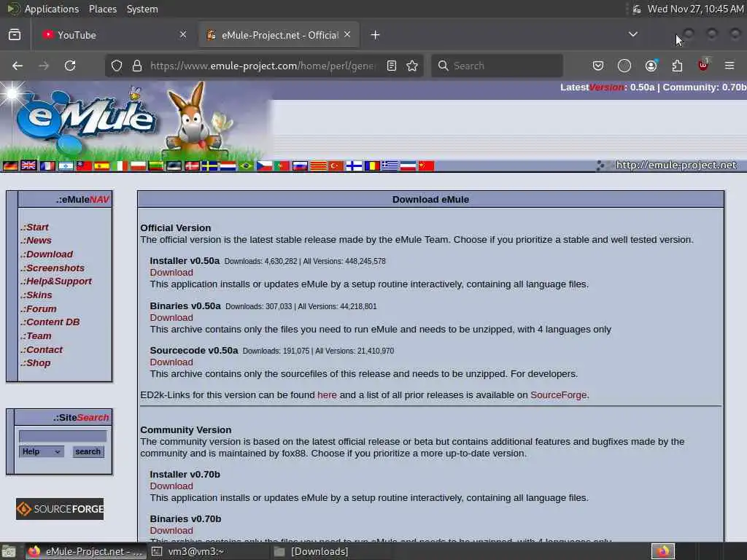The width and height of the screenshot is (747, 560).
Task: Reload the current page
Action: click(x=70, y=66)
